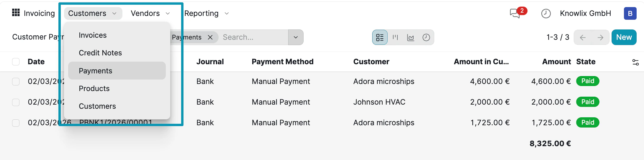The height and width of the screenshot is (160, 644).
Task: Open Johnson HVAC customer cell
Action: [x=379, y=102]
